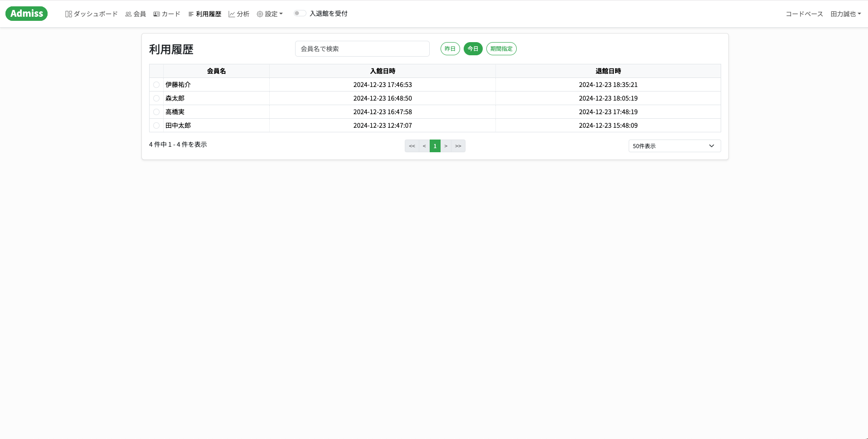The width and height of the screenshot is (868, 439).
Task: Click the 会員名で検索 search field
Action: pyautogui.click(x=362, y=49)
